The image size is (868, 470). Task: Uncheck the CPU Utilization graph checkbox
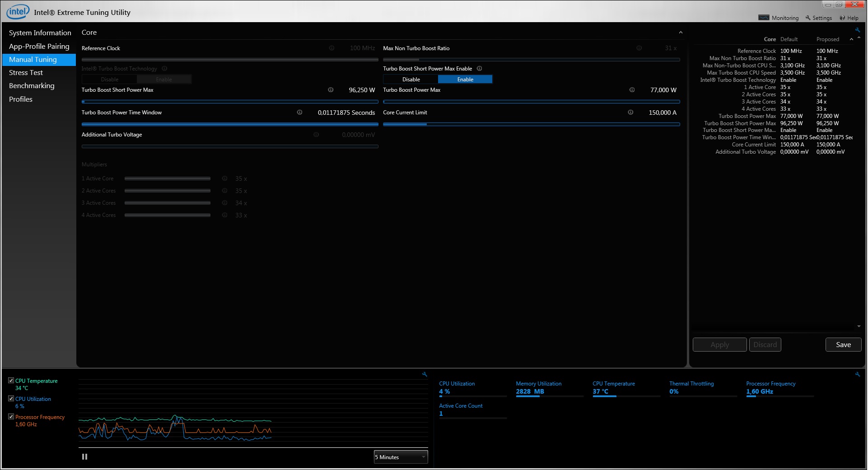(x=11, y=399)
